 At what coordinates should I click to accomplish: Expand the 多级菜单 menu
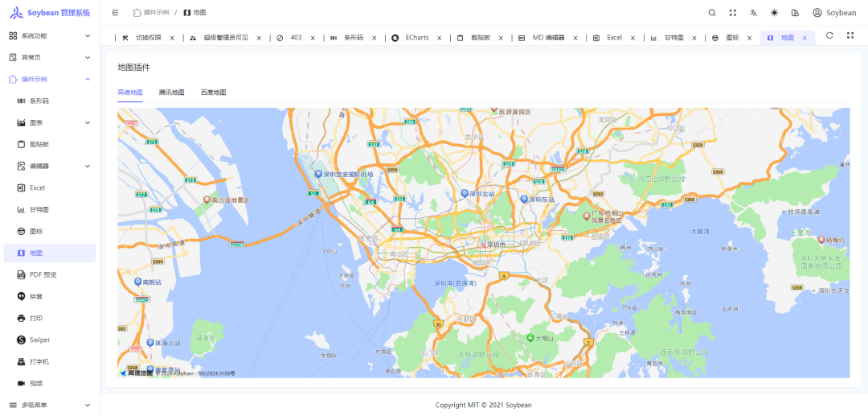click(48, 405)
